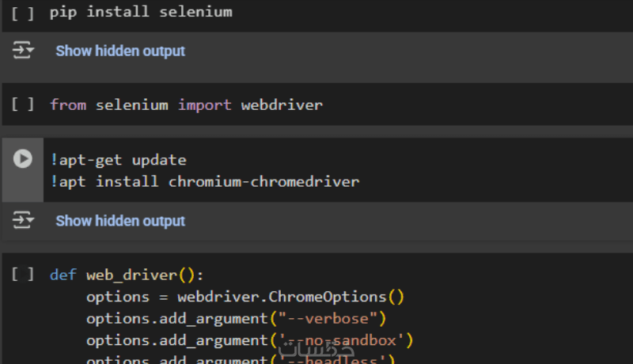The height and width of the screenshot is (364, 633).
Task: Click the !apt-get update code line
Action: tap(118, 160)
